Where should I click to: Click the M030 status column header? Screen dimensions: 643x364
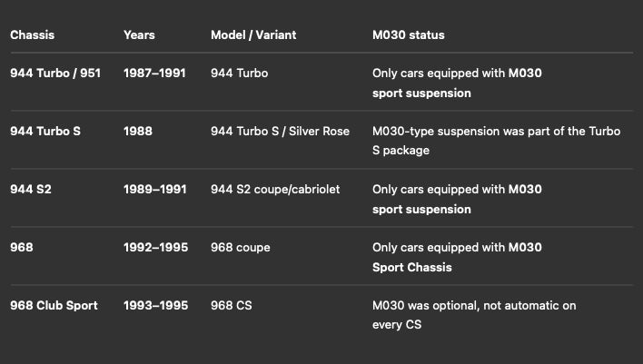point(409,35)
